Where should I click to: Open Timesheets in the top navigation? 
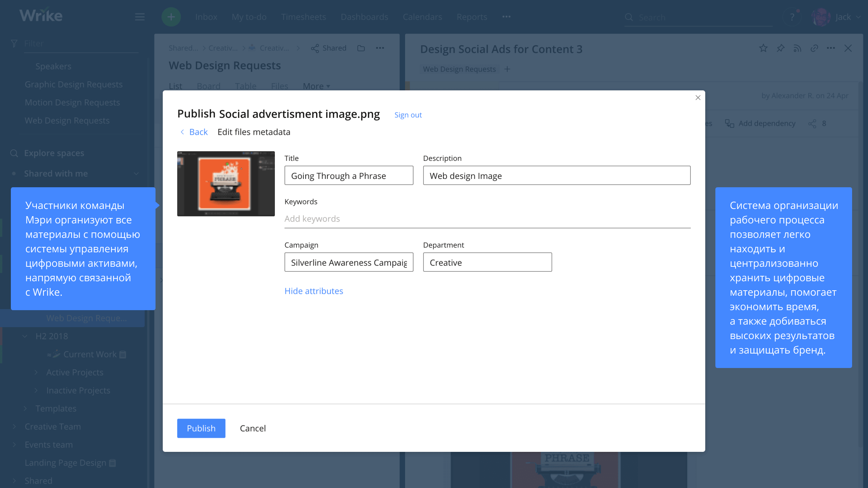coord(303,17)
